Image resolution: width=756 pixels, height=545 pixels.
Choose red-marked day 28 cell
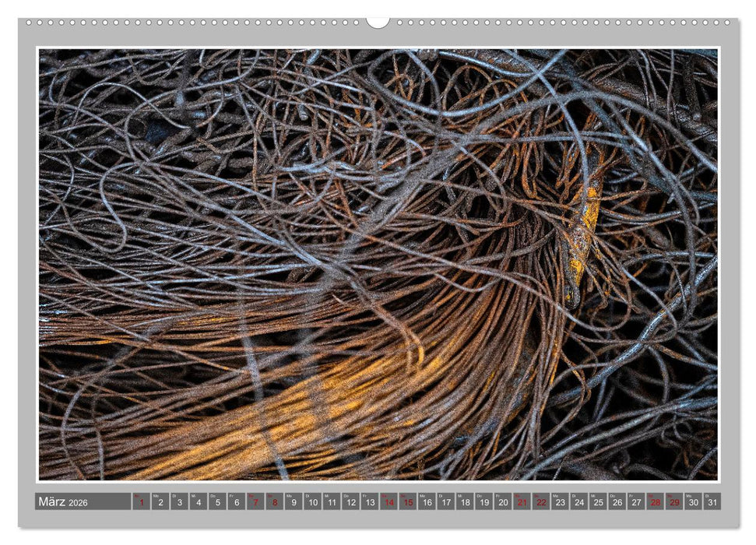click(655, 502)
